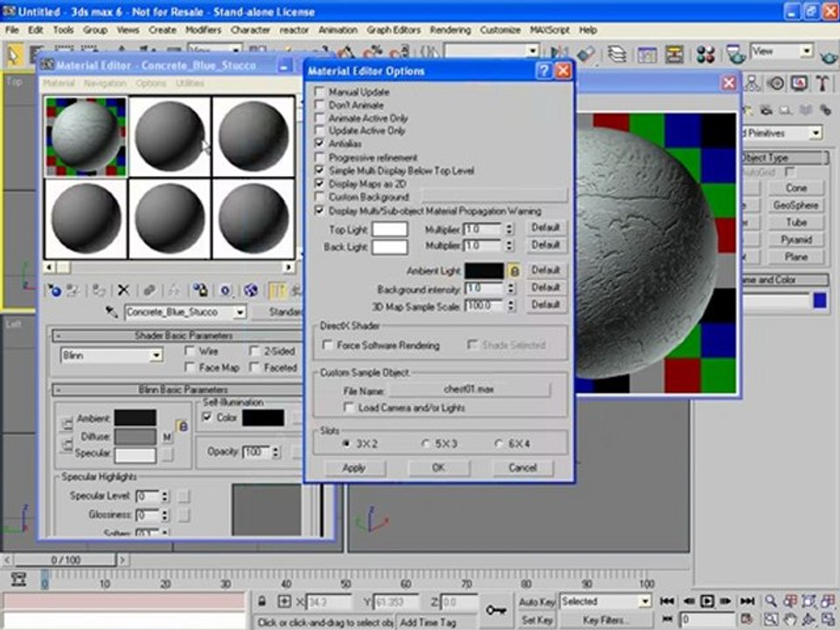Switch to the Utilities hammer icon
This screenshot has height=630, width=840.
[x=822, y=83]
